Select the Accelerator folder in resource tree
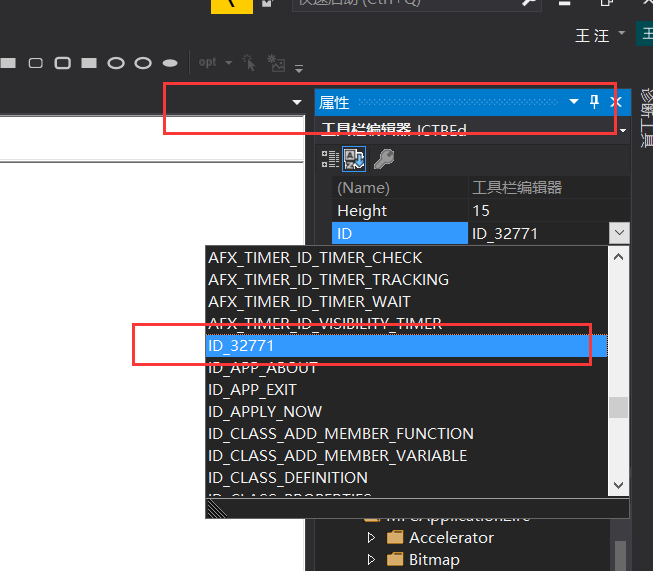 coord(440,538)
